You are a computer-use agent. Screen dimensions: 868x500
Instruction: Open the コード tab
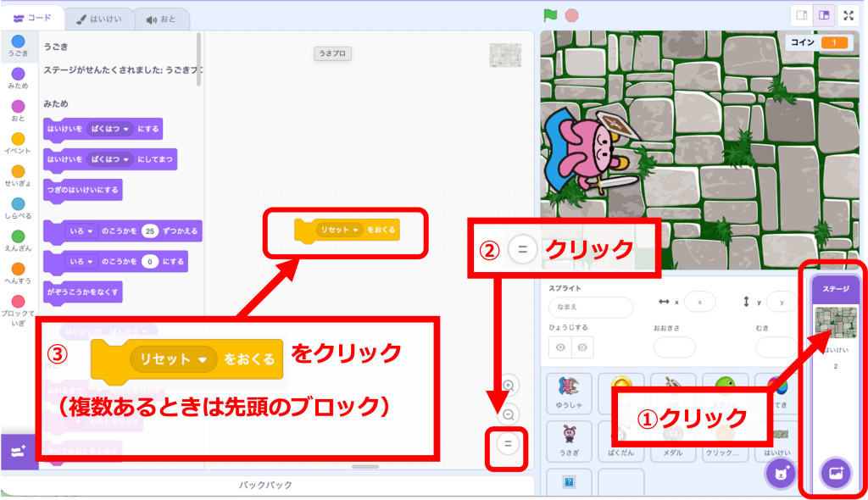(x=32, y=19)
